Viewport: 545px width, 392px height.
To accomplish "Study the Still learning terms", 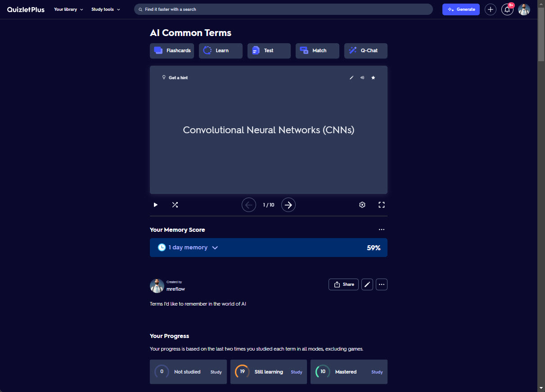I will pos(297,372).
